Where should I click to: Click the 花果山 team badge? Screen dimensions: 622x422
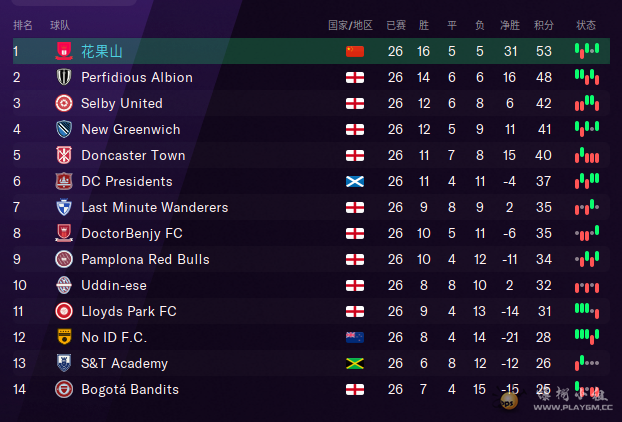(64, 51)
